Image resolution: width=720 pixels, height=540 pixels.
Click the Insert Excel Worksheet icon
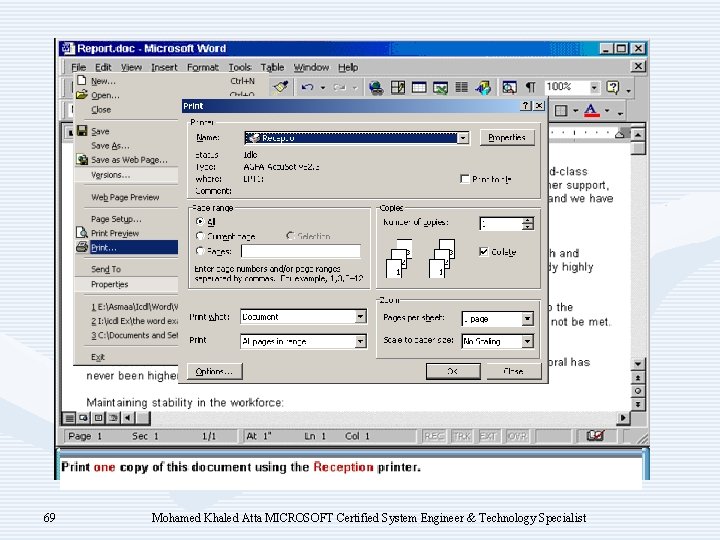pyautogui.click(x=440, y=87)
